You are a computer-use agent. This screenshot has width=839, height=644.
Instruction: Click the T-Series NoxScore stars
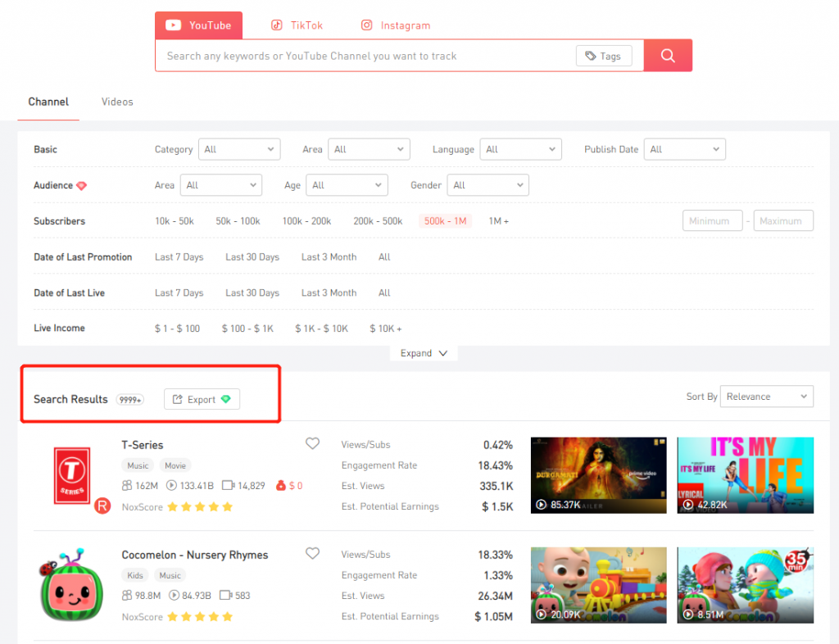coord(200,506)
